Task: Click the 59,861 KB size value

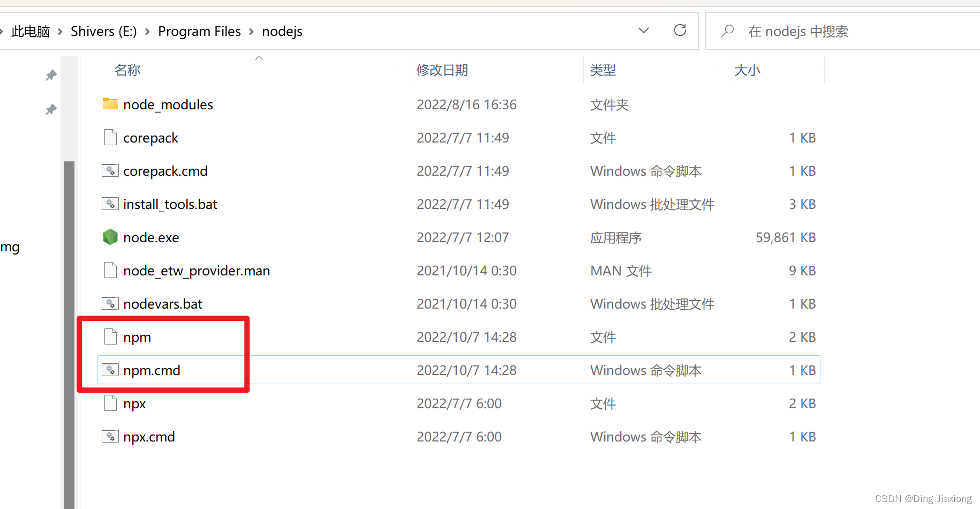Action: coord(786,237)
